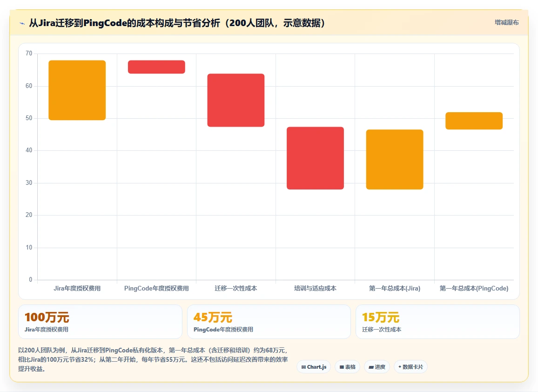
Task: Click the x-axis label 培训与适应成本
Action: tap(316, 288)
